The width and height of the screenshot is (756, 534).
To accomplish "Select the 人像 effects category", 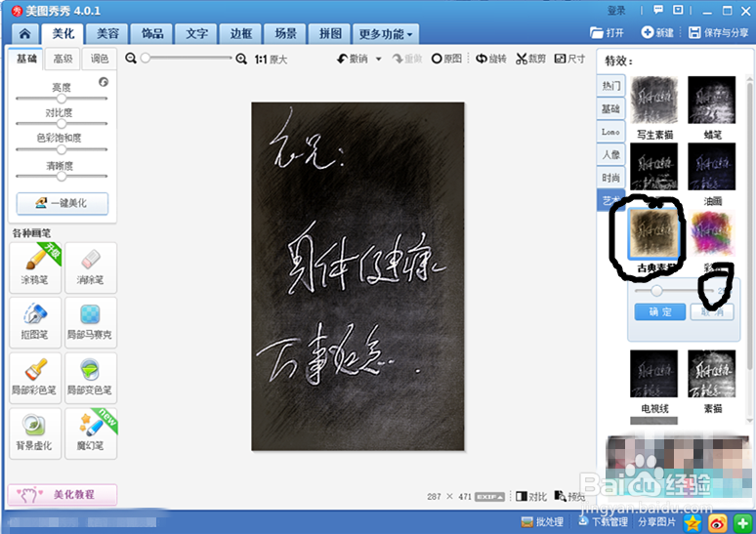I will (x=610, y=154).
